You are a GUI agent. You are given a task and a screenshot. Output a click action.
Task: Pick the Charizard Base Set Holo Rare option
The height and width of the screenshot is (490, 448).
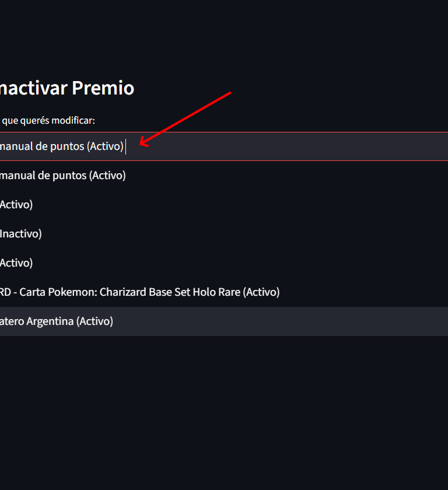(x=140, y=292)
